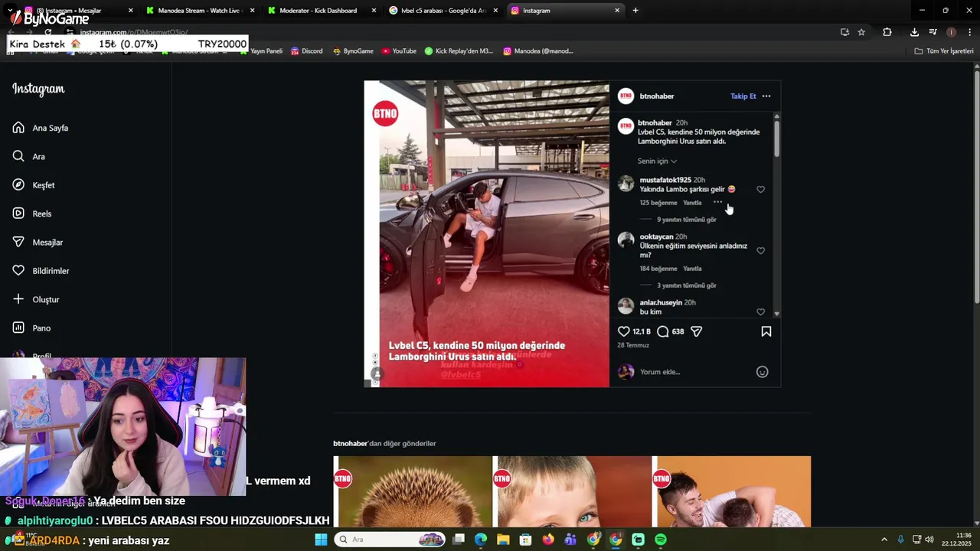The height and width of the screenshot is (551, 980).
Task: Open Tüm Yer İşaretleri bookmarks folder
Action: [944, 51]
